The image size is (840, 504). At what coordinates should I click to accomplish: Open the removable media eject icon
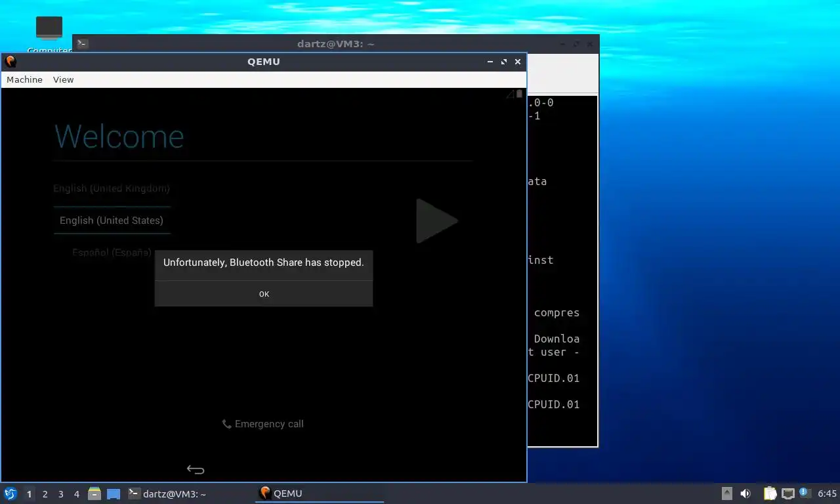pyautogui.click(x=727, y=493)
